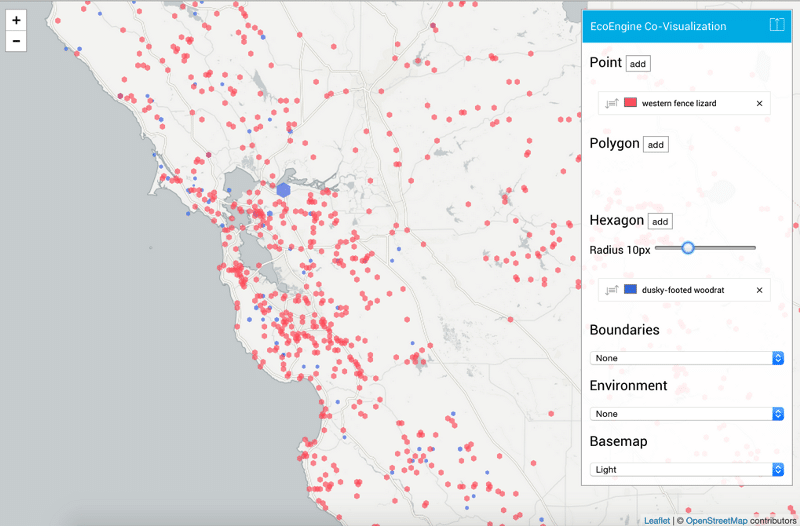Viewport: 800px width, 526px height.
Task: Add a new Polygon layer
Action: 655,144
